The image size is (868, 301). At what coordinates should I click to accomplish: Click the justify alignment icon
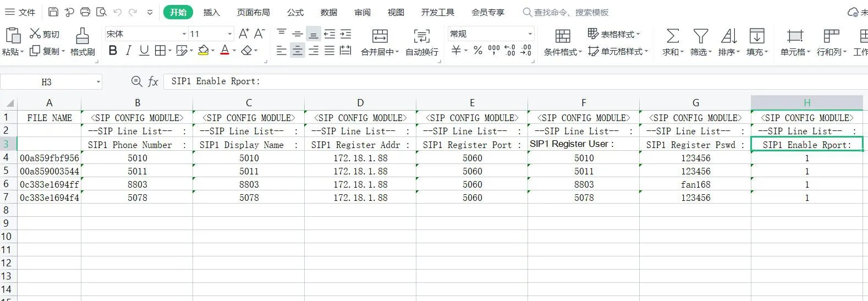[329, 51]
